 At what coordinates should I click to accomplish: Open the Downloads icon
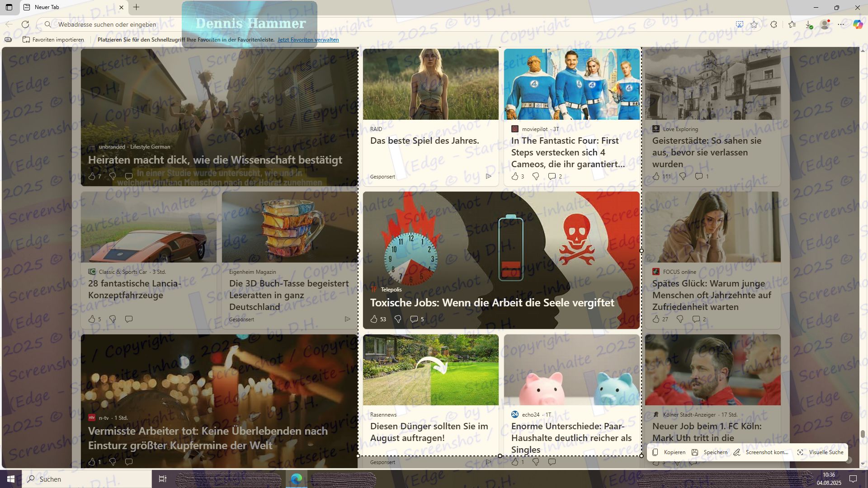[x=809, y=24]
